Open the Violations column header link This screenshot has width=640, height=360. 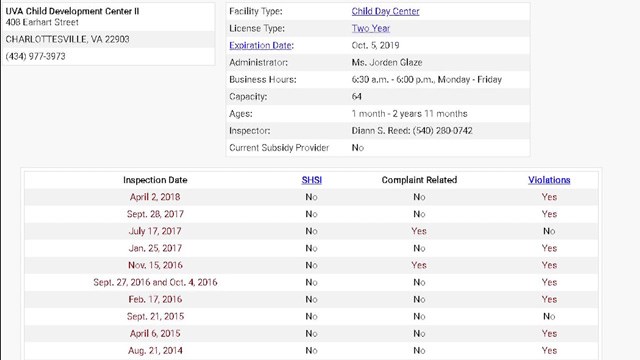(x=549, y=180)
